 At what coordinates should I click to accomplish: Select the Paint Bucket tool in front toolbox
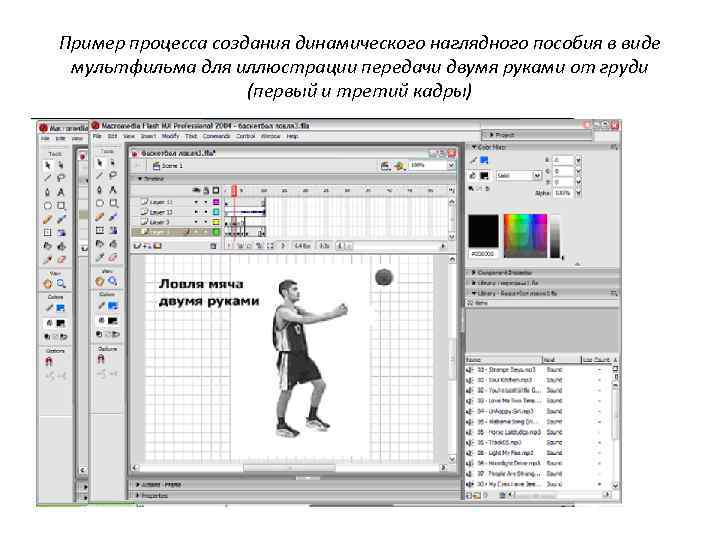[x=113, y=244]
